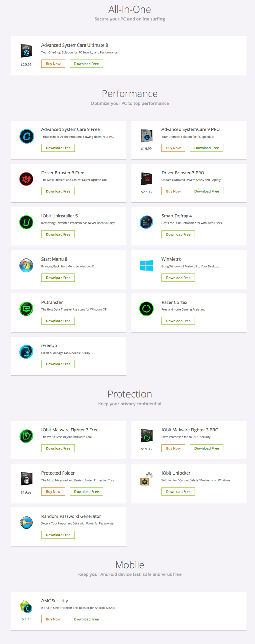Click the Advanced SystemCare Ultimate 8 box thumbnail

26,51
